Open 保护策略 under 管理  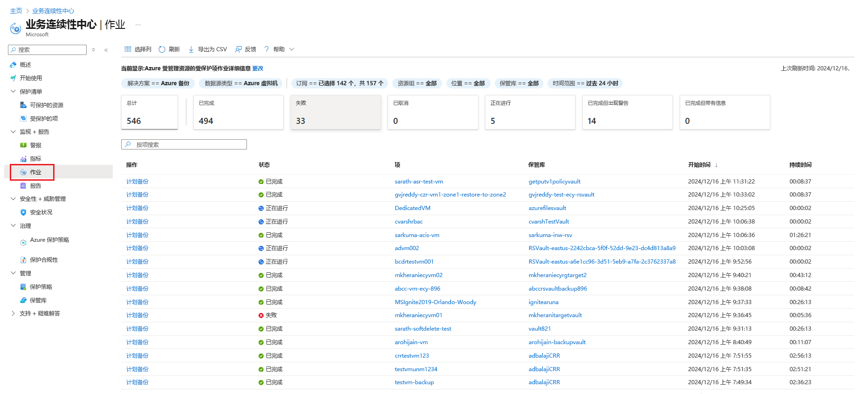pyautogui.click(x=41, y=287)
